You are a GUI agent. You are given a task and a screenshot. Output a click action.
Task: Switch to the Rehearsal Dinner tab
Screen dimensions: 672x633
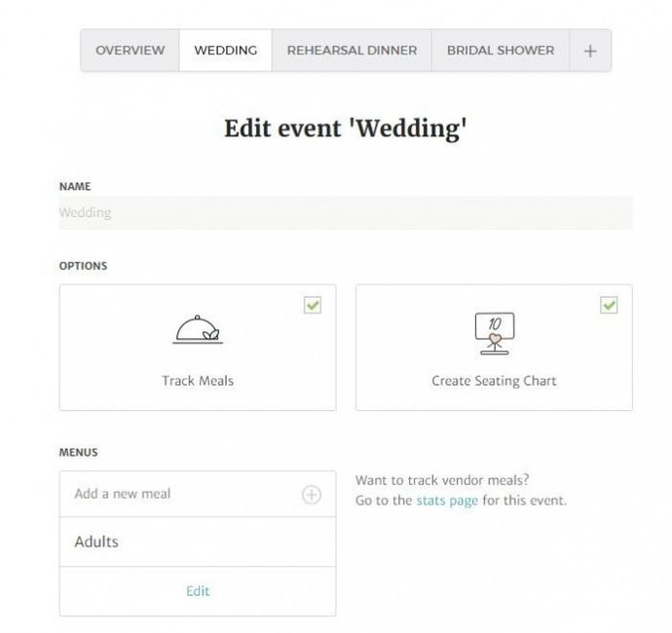click(352, 51)
